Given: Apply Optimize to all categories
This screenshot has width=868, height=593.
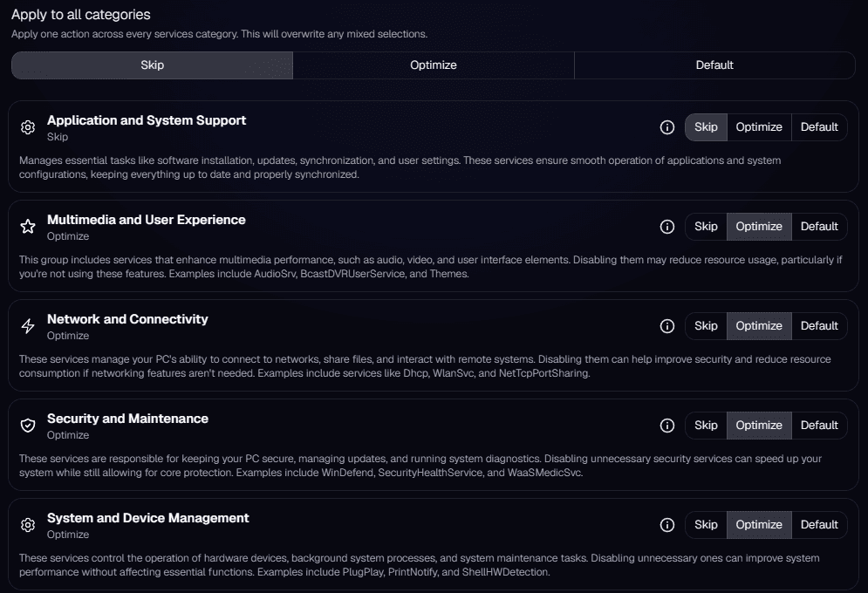Looking at the screenshot, I should (434, 65).
